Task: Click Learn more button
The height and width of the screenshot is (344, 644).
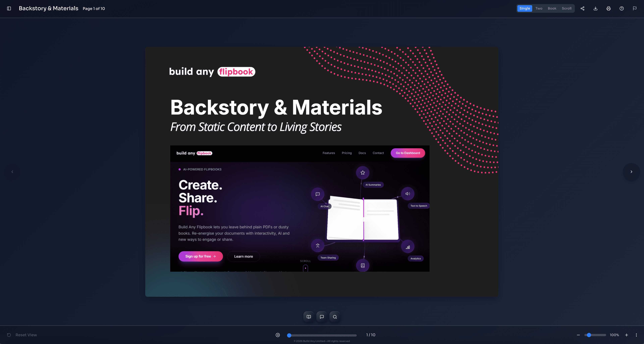Action: (x=244, y=256)
